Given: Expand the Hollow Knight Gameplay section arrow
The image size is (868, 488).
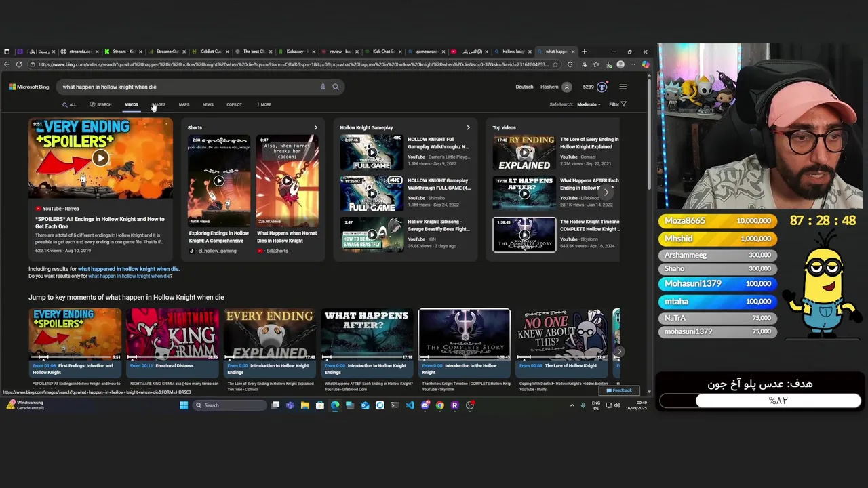Looking at the screenshot, I should pyautogui.click(x=468, y=127).
